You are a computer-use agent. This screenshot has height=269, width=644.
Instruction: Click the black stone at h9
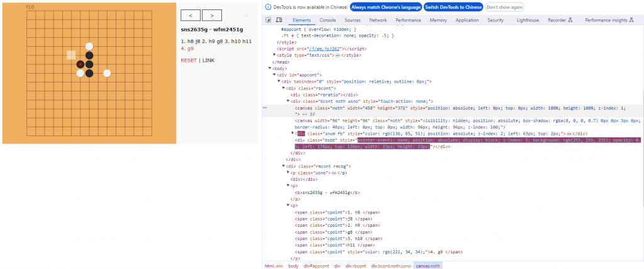tap(89, 64)
